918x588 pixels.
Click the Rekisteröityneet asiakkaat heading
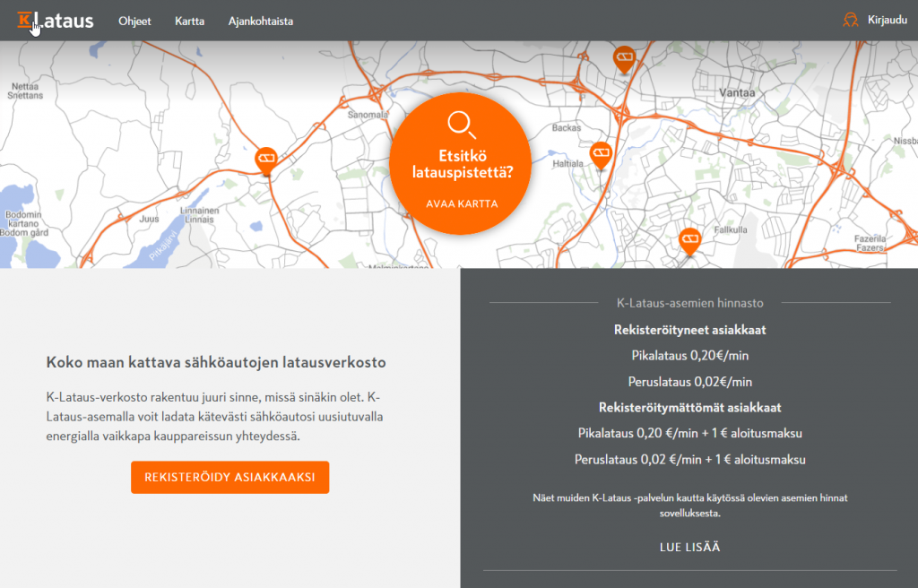tap(689, 330)
